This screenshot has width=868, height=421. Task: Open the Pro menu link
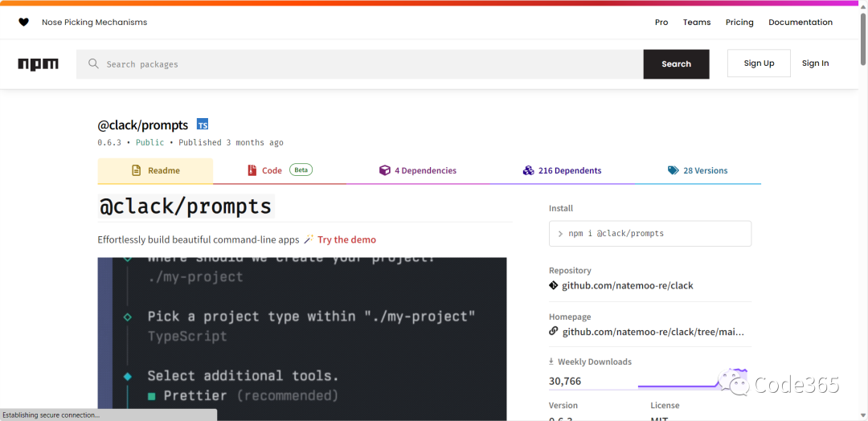point(661,22)
